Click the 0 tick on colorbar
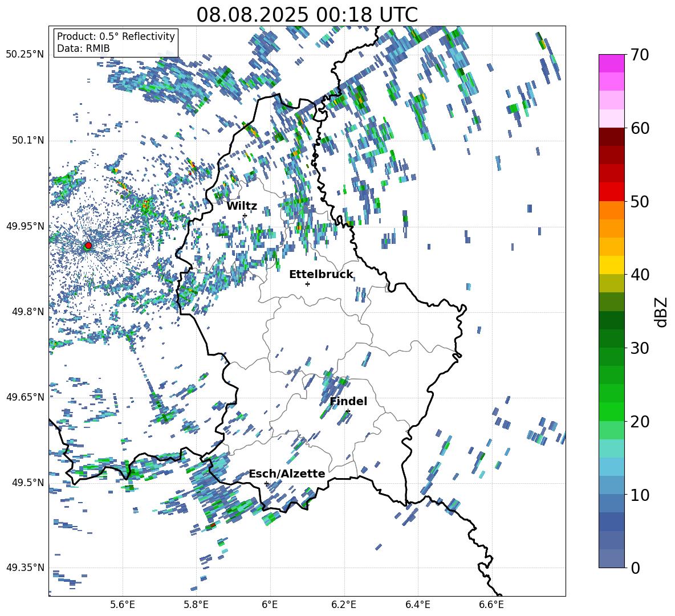This screenshot has height=616, width=675. point(635,568)
